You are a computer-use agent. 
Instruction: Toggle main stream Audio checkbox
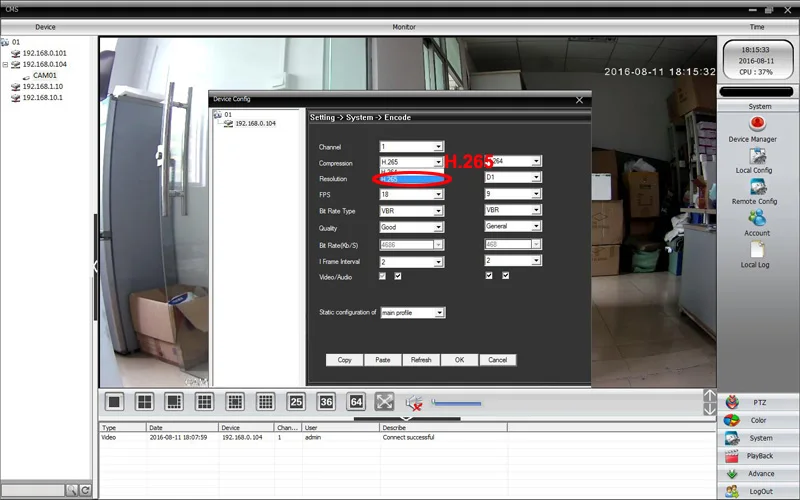[x=398, y=276]
